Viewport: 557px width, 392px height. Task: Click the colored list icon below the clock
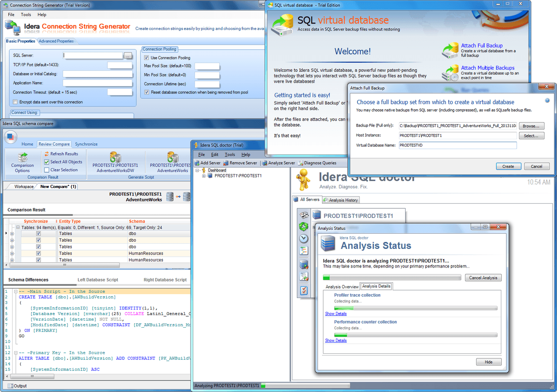304,251
